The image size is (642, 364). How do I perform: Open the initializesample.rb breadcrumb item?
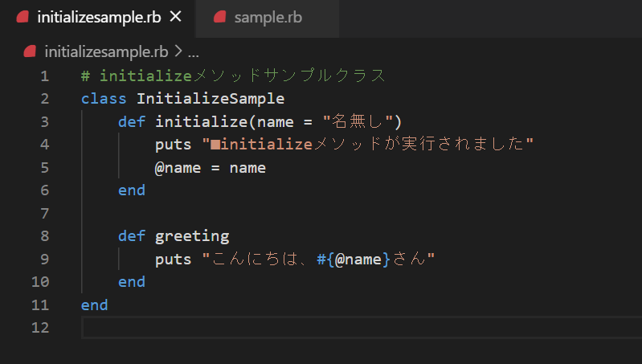pyautogui.click(x=106, y=52)
